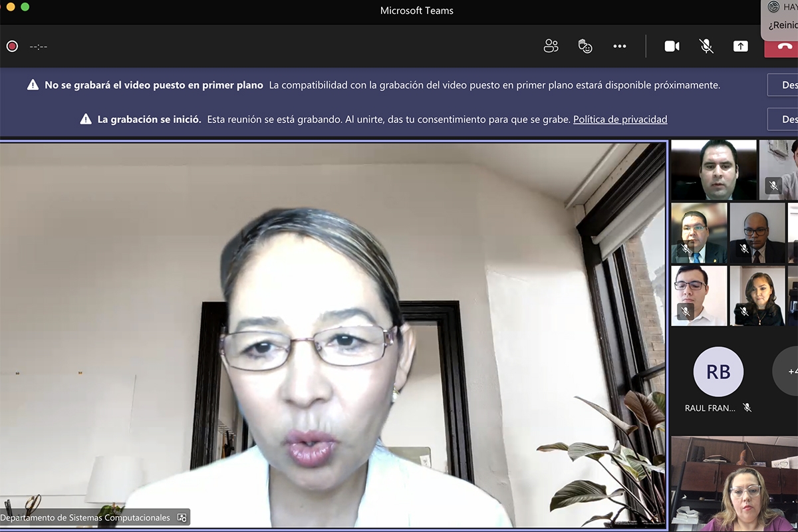Click the mute icon on young man's tile

pyautogui.click(x=686, y=311)
